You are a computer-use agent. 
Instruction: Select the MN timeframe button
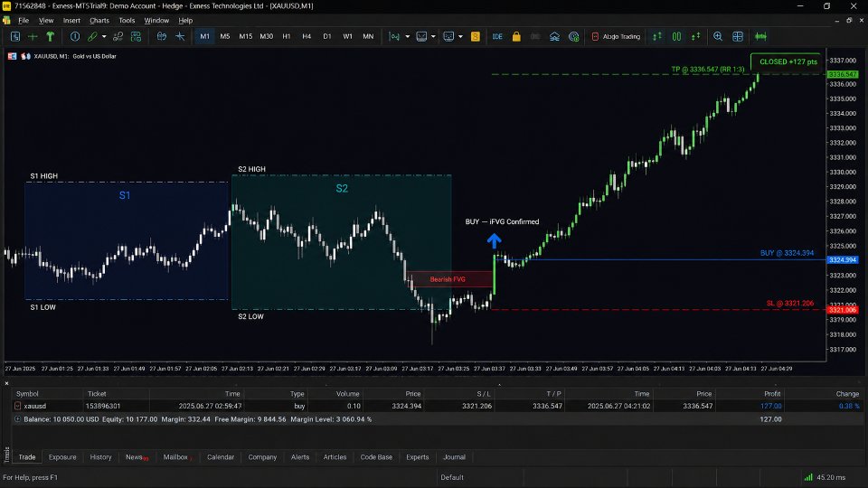368,36
